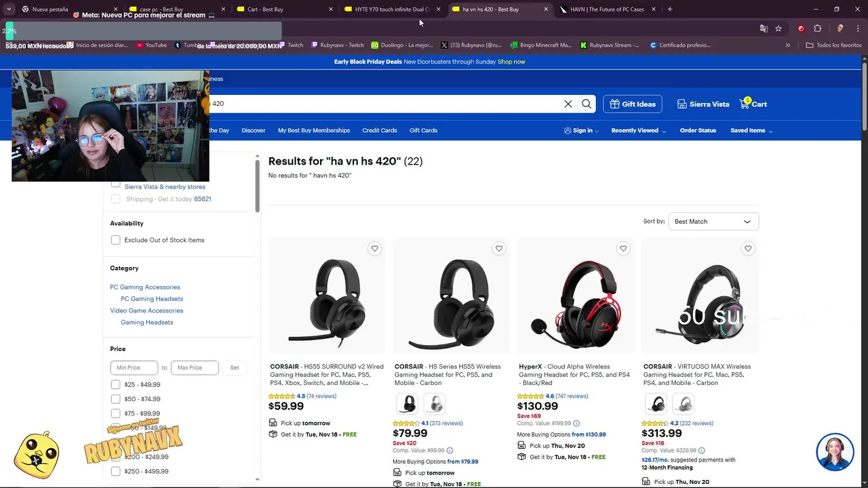Image resolution: width=868 pixels, height=488 pixels.
Task: Open the 74 reviews link for HS55 SURROUND
Action: [321, 396]
